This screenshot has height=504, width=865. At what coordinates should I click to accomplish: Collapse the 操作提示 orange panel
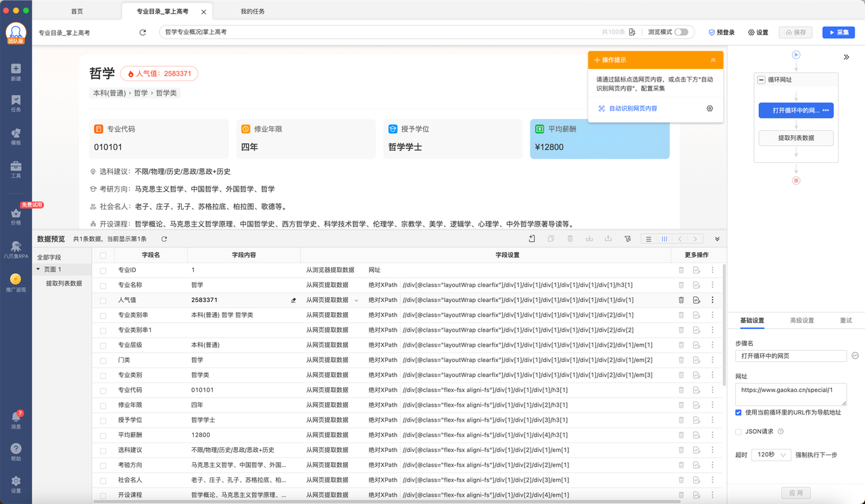[x=713, y=60]
